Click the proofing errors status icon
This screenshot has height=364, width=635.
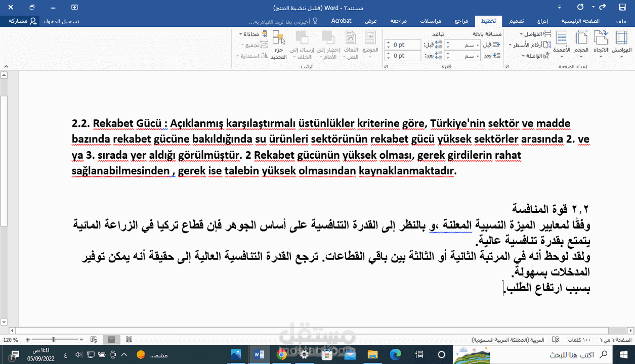click(x=556, y=340)
